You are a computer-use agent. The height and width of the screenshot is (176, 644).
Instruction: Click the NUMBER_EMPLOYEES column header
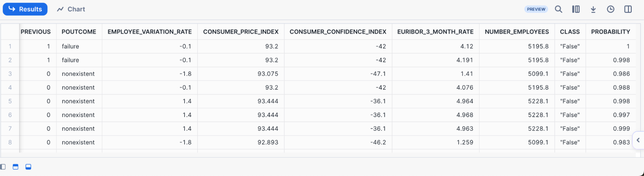click(x=517, y=32)
